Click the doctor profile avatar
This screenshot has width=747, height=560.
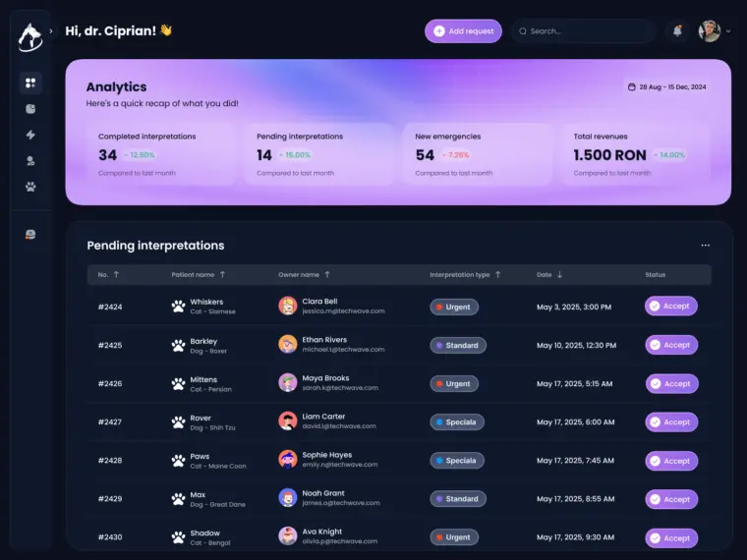point(710,31)
